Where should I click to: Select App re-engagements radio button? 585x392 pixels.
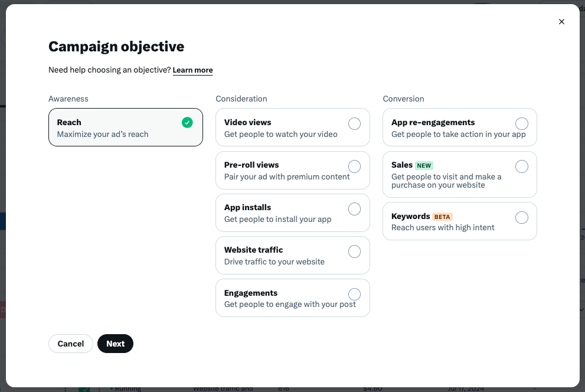522,123
